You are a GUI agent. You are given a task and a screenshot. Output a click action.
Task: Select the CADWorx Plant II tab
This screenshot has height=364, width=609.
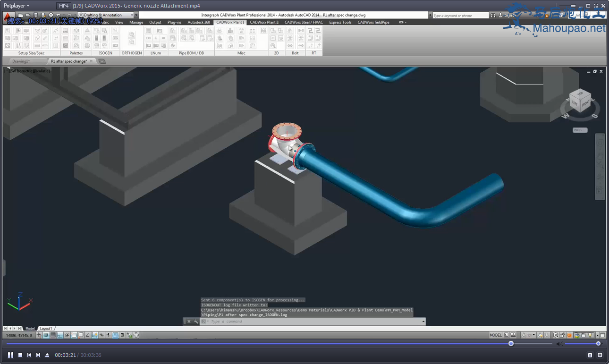pos(264,22)
